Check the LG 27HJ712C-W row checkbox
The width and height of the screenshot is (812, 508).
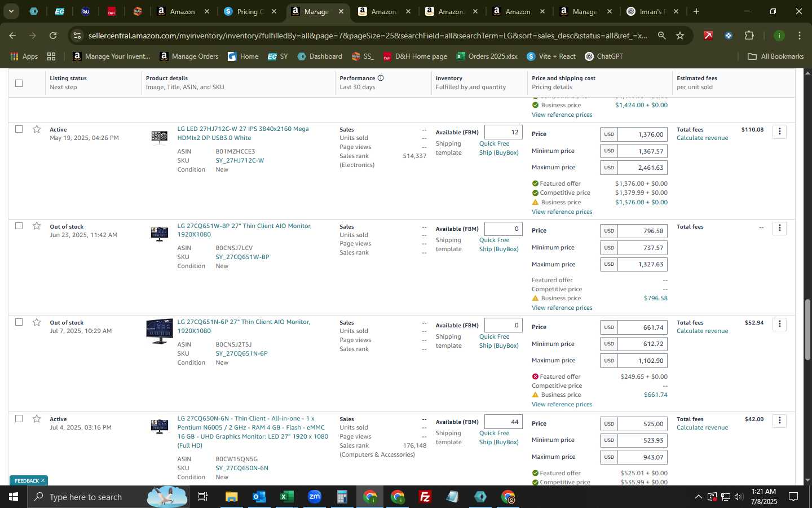point(19,129)
